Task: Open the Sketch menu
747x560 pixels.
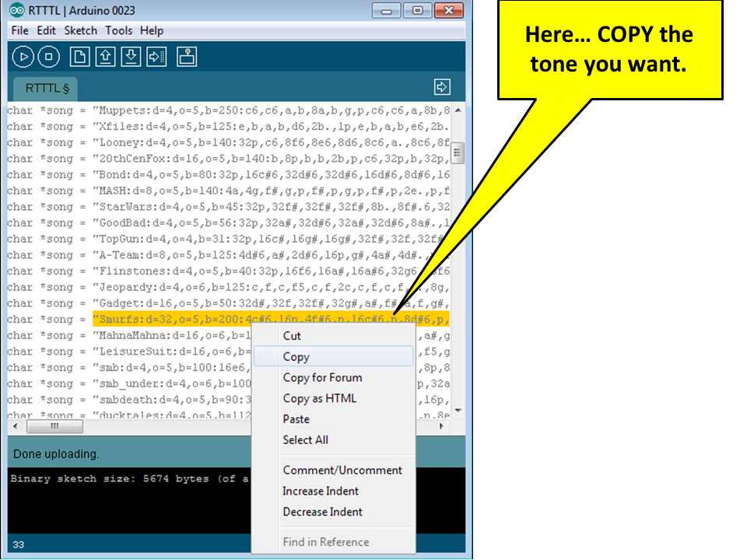Action: pyautogui.click(x=80, y=30)
